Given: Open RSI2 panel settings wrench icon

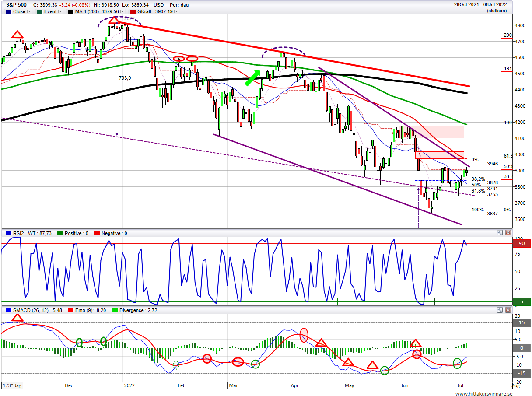Looking at the screenshot, I should tap(500, 233).
